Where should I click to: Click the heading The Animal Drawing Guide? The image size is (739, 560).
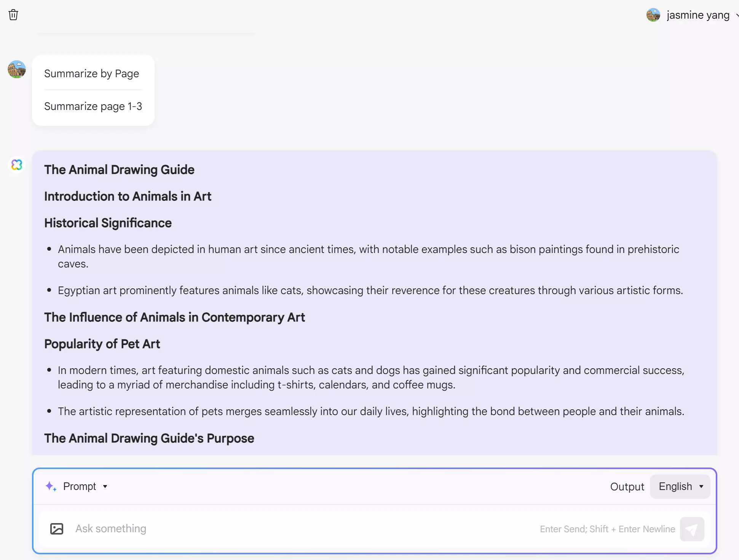119,170
